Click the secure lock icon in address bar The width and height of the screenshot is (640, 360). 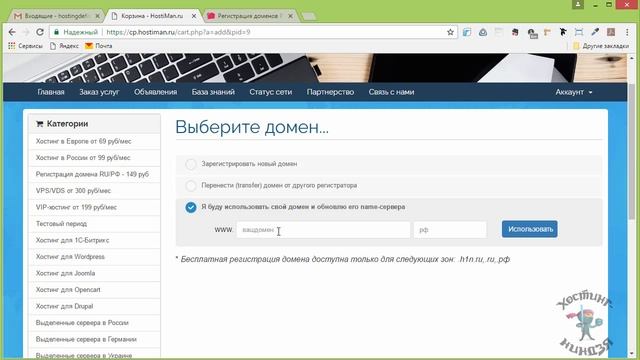(56, 32)
